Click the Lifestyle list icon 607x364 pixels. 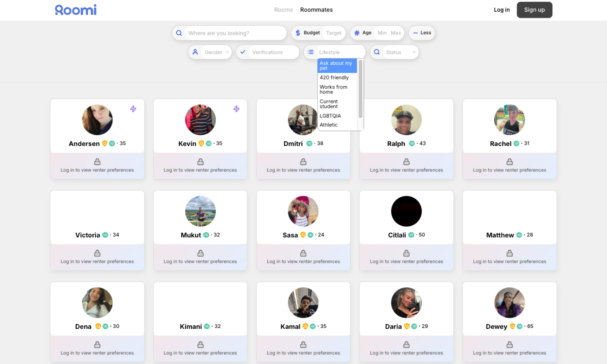click(x=311, y=52)
